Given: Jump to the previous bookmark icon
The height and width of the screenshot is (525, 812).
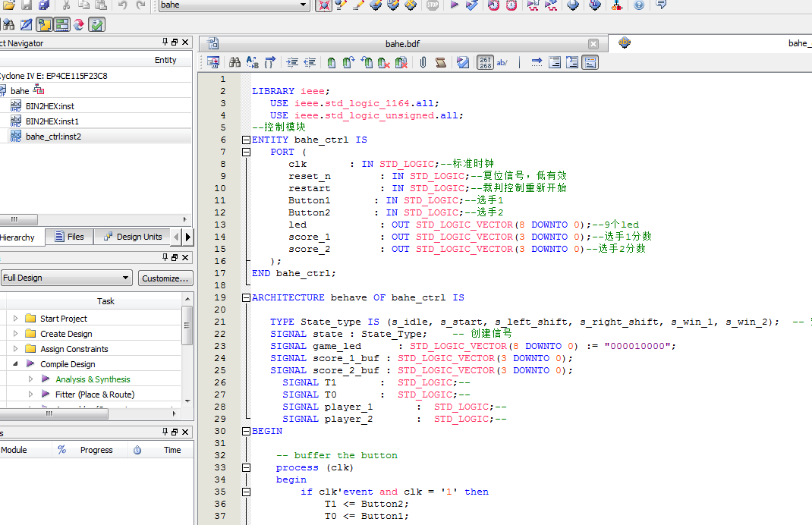Looking at the screenshot, I should tap(366, 63).
